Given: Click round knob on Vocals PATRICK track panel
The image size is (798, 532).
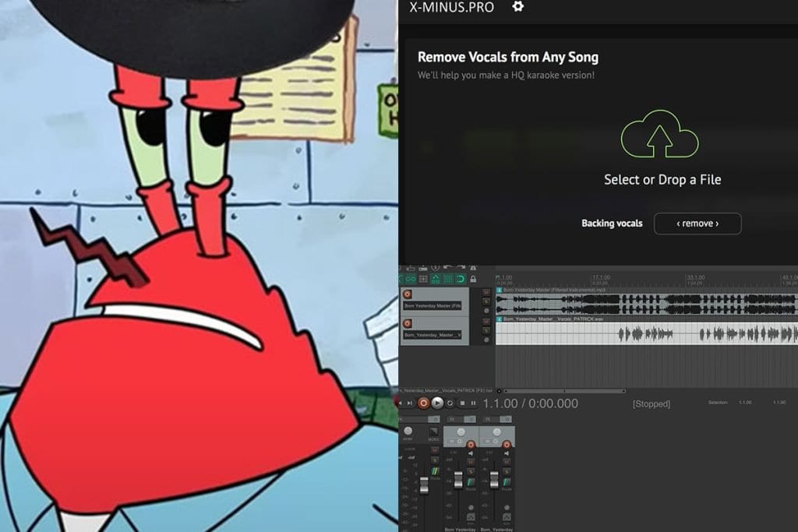Looking at the screenshot, I should click(486, 340).
